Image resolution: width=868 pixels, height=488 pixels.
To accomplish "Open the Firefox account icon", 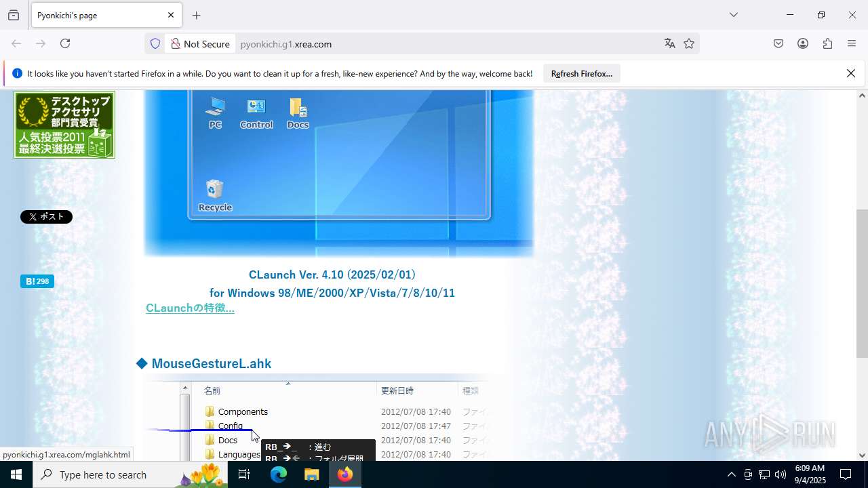I will click(x=803, y=43).
